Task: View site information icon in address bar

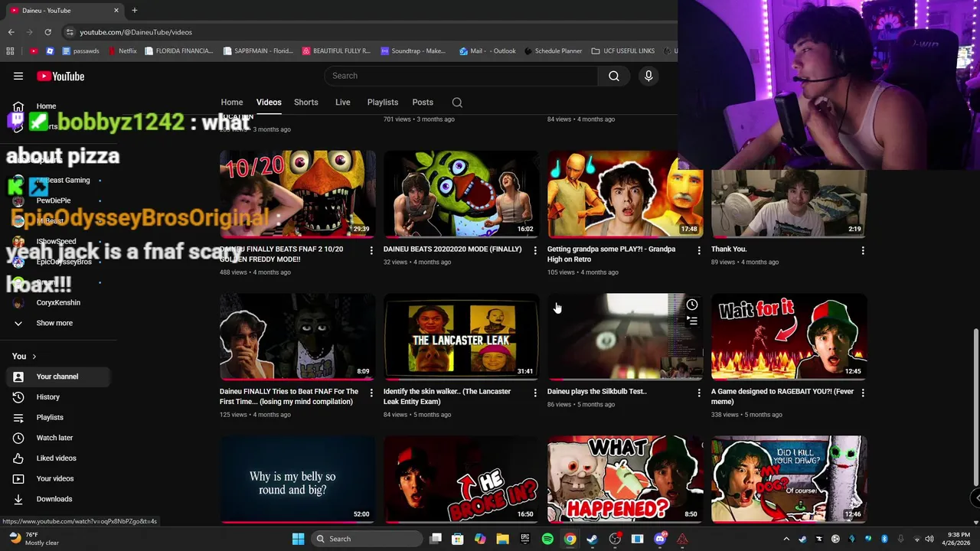Action: coord(70,32)
